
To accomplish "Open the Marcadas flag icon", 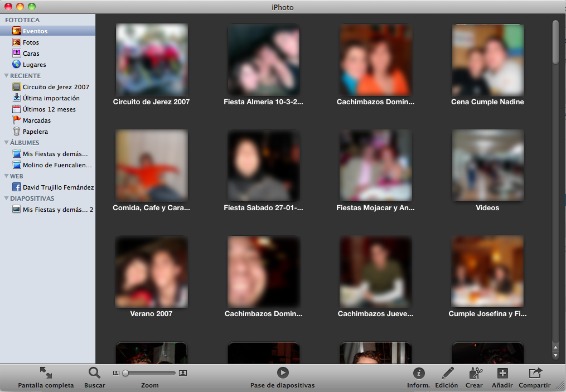I will [17, 120].
